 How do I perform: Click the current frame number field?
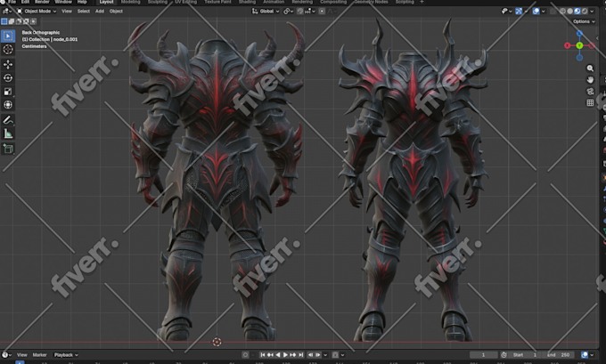coord(483,355)
